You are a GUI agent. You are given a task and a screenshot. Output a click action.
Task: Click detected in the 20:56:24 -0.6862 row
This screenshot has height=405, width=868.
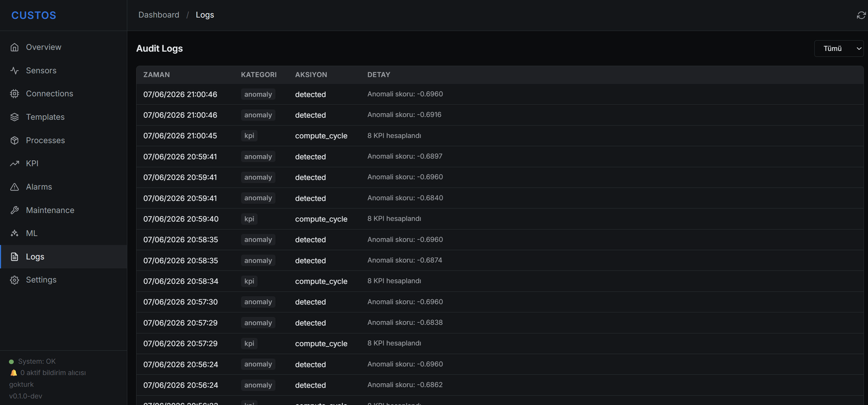pos(310,385)
